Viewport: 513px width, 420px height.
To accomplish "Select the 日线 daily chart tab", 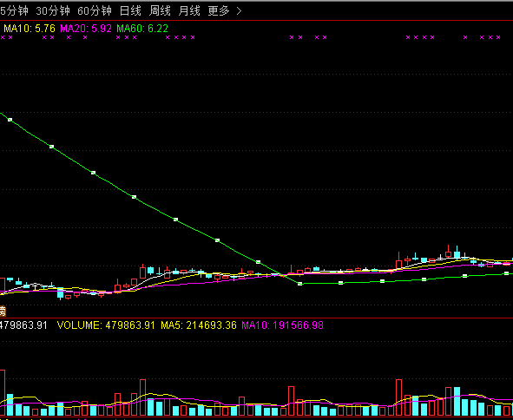I will point(130,11).
